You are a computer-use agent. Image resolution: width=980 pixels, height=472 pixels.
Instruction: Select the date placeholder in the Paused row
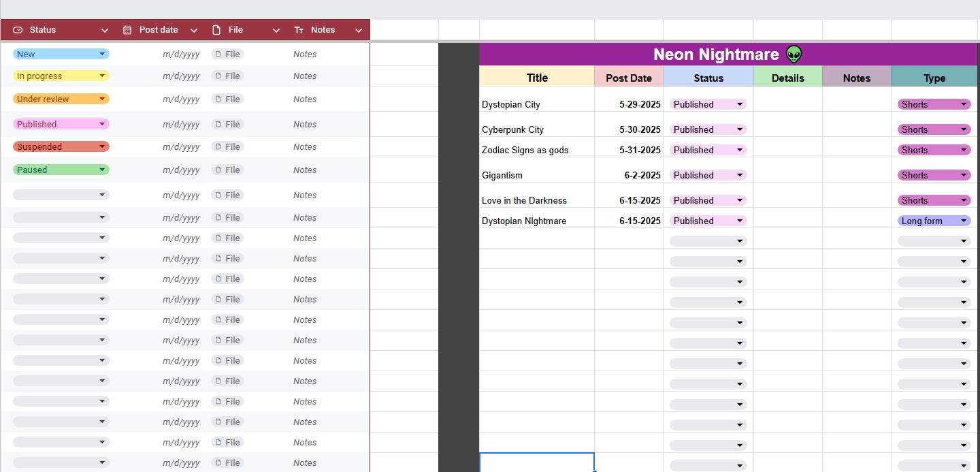181,170
